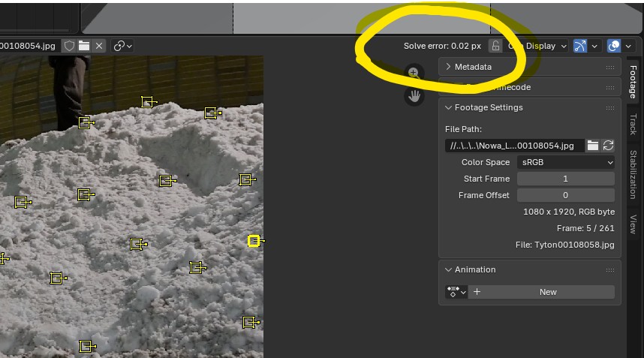Image resolution: width=644 pixels, height=358 pixels.
Task: Click the fake user shield icon
Action: click(69, 46)
